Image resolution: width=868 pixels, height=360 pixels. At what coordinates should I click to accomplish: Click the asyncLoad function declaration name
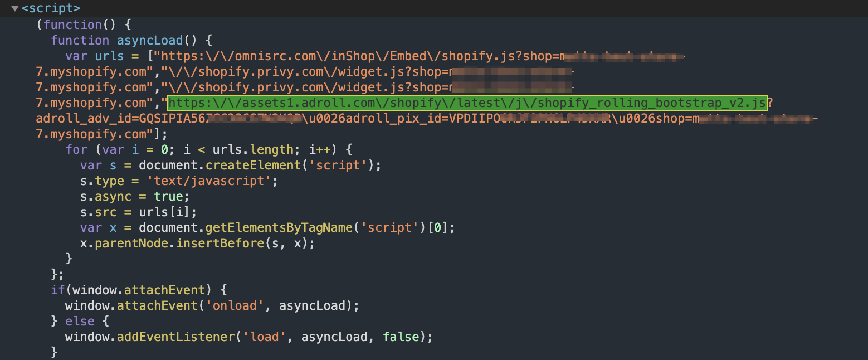(149, 41)
